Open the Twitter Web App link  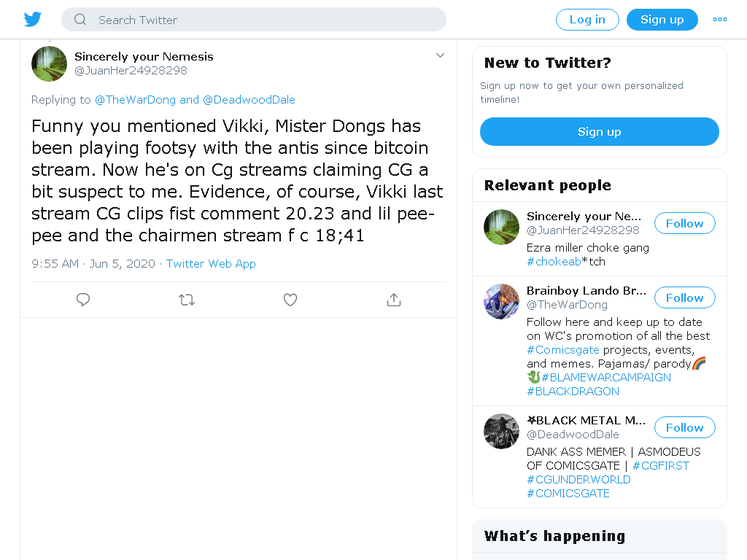point(211,264)
